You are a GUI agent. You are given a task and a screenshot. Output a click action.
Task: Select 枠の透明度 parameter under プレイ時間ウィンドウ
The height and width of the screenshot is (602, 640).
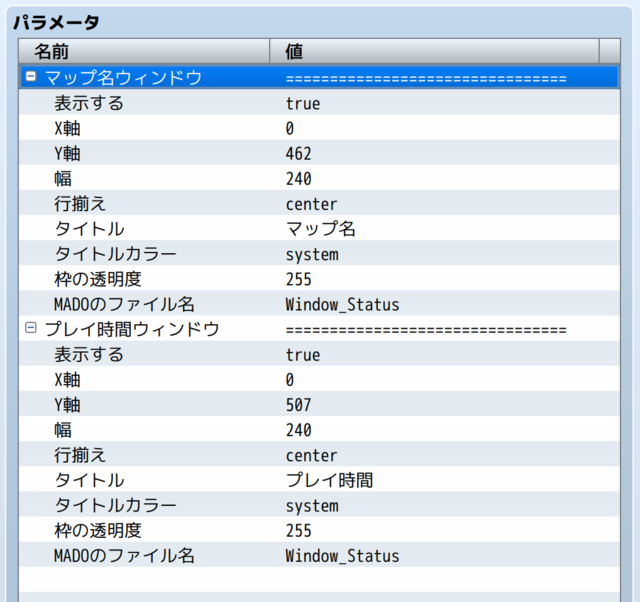[98, 531]
